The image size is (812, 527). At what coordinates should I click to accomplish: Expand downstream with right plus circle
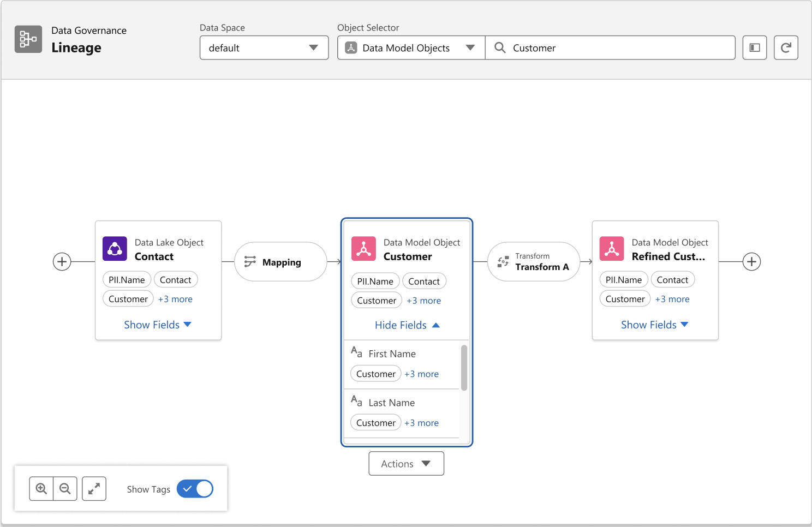(x=751, y=262)
